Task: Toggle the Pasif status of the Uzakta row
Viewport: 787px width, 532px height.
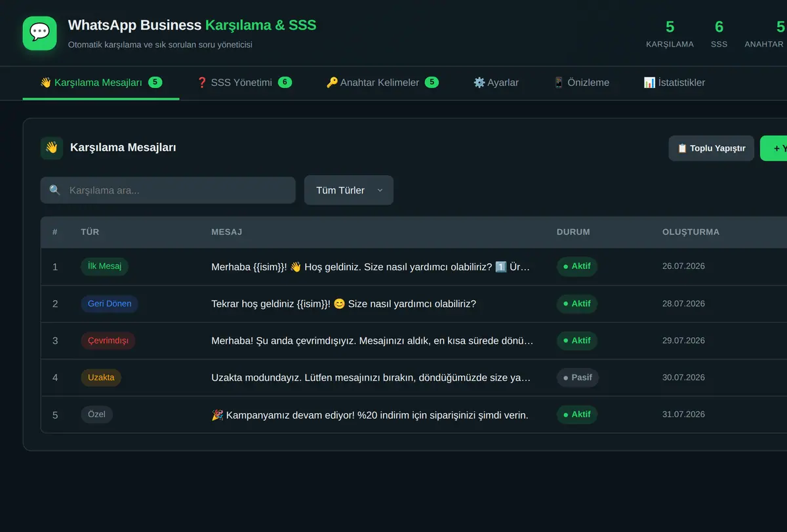Action: (x=578, y=377)
